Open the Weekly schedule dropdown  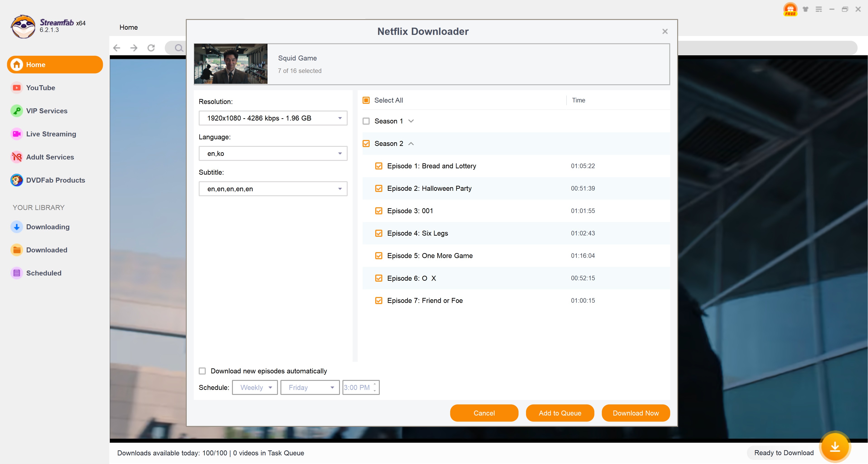(255, 387)
